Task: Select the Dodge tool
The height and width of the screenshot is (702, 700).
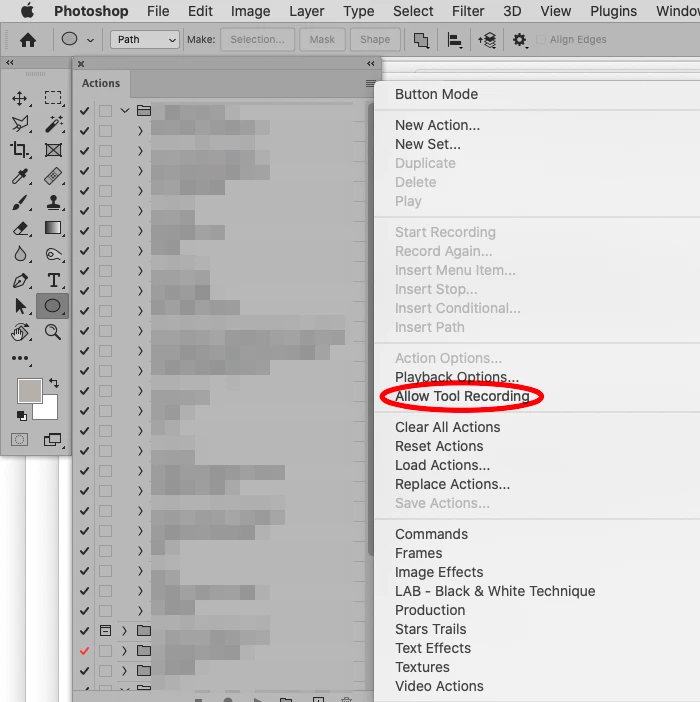Action: pyautogui.click(x=54, y=254)
